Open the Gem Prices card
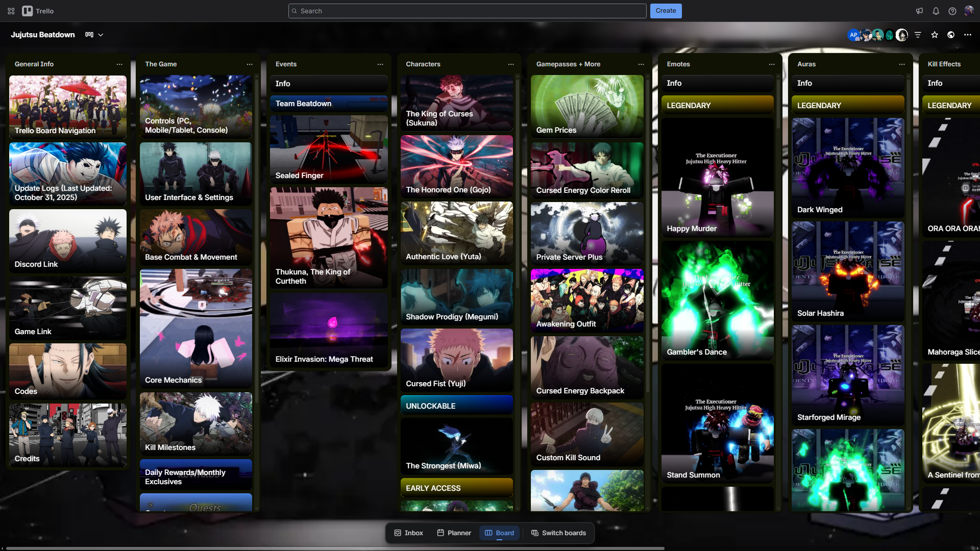Viewport: 980px width, 551px height. click(587, 106)
